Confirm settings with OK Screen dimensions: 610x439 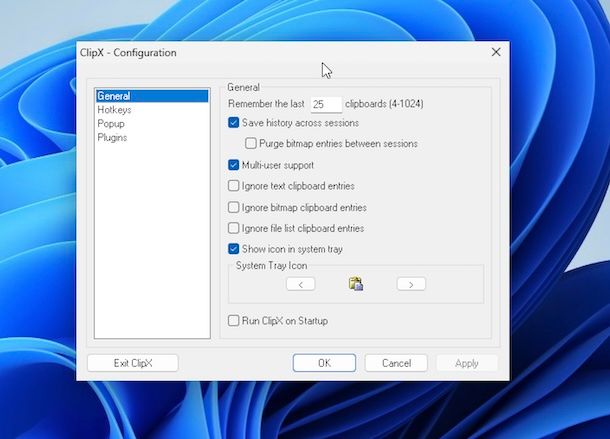pos(324,363)
